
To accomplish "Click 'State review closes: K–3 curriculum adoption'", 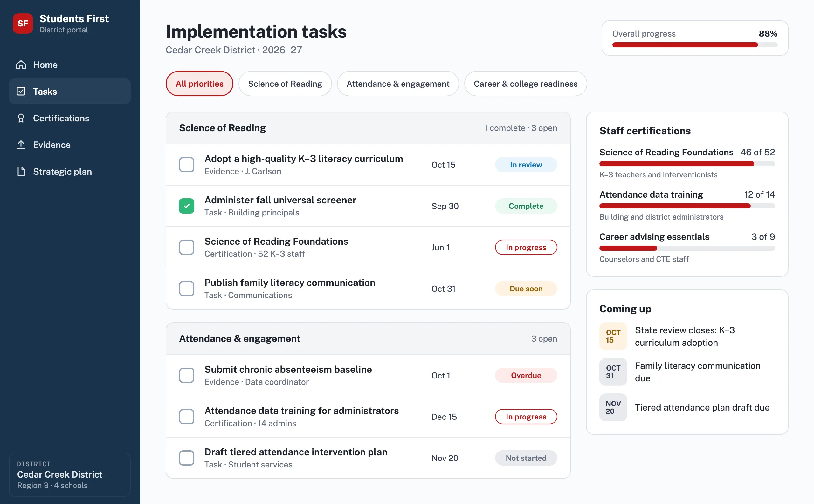I will 685,336.
